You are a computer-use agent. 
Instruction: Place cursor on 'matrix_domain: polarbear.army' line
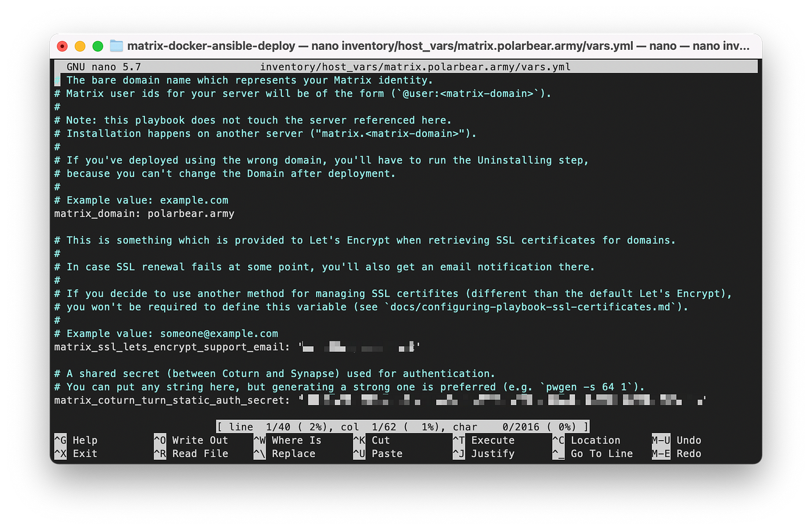coord(144,213)
